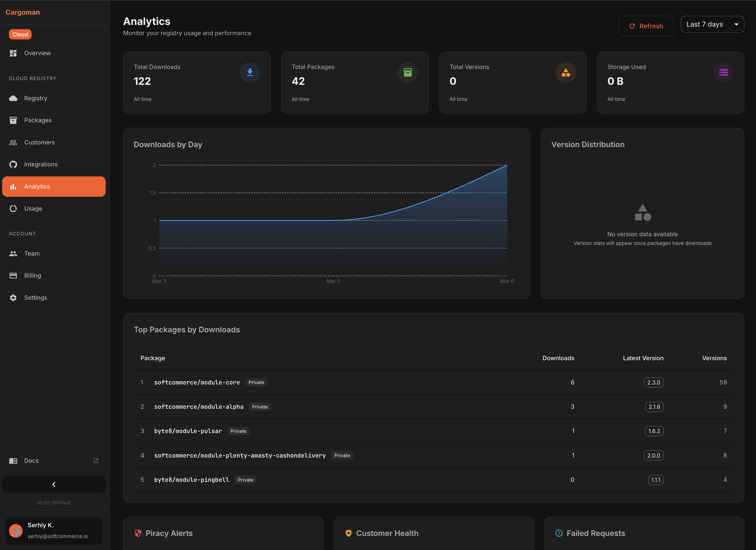Viewport: 756px width, 550px height.
Task: Select the byte8/module-pulsar table row
Action: [433, 431]
